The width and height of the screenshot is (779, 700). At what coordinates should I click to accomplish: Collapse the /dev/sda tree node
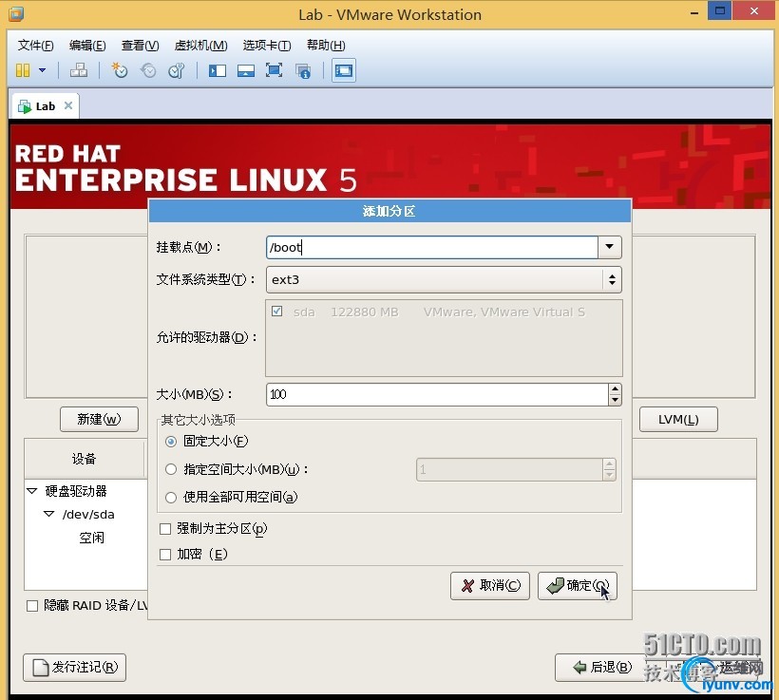[x=48, y=514]
